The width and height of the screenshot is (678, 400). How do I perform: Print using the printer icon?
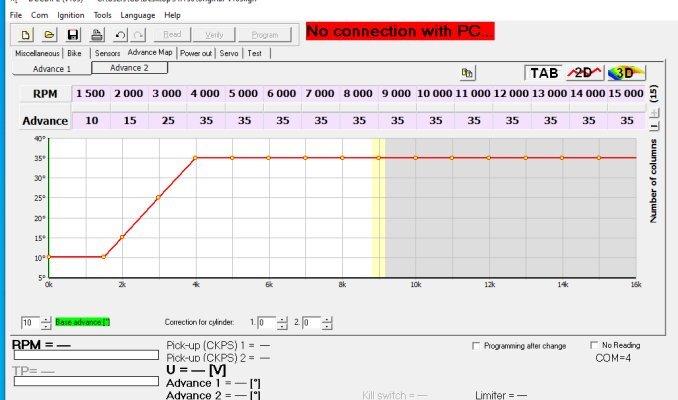97,35
